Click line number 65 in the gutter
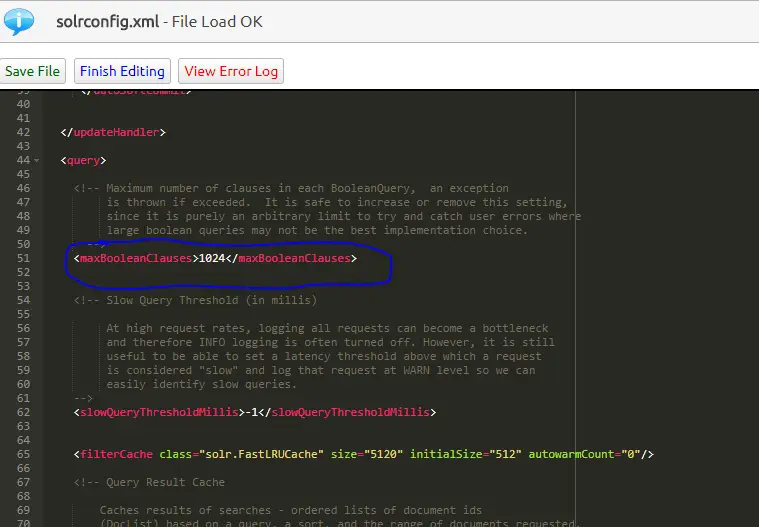Viewport: 759px width, 527px height. [x=24, y=454]
